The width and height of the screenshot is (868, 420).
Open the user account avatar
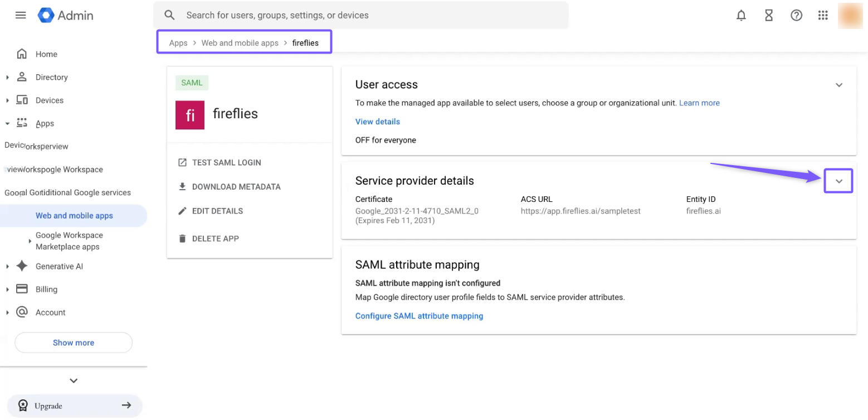pyautogui.click(x=851, y=16)
